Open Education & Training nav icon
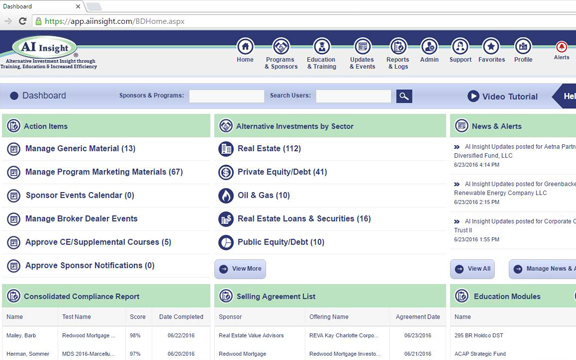The width and height of the screenshot is (576, 360). (x=322, y=47)
